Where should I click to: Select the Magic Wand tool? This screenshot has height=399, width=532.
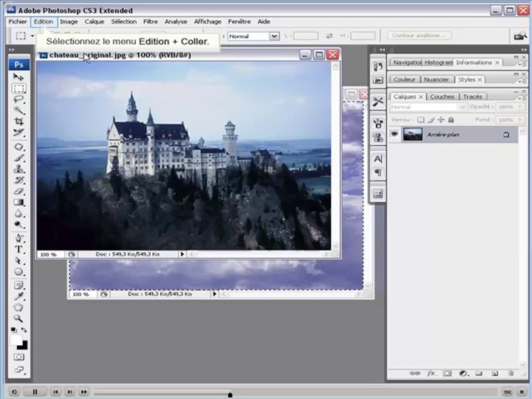19,110
